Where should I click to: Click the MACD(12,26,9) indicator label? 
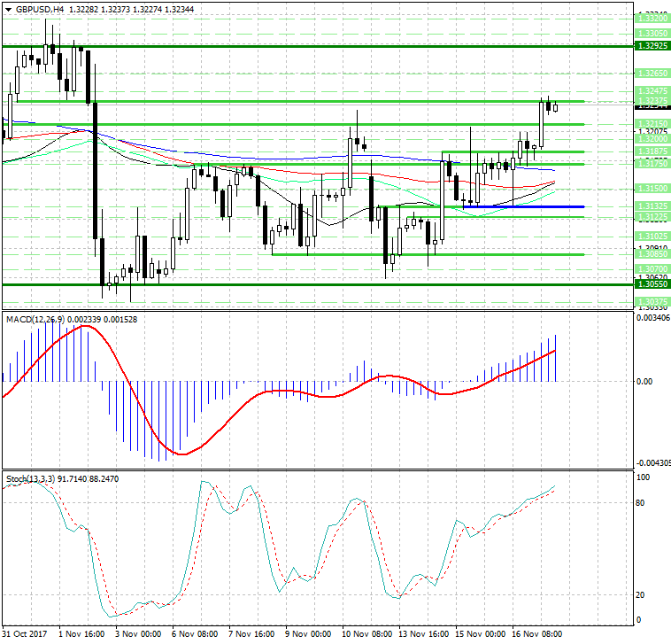pyautogui.click(x=31, y=319)
